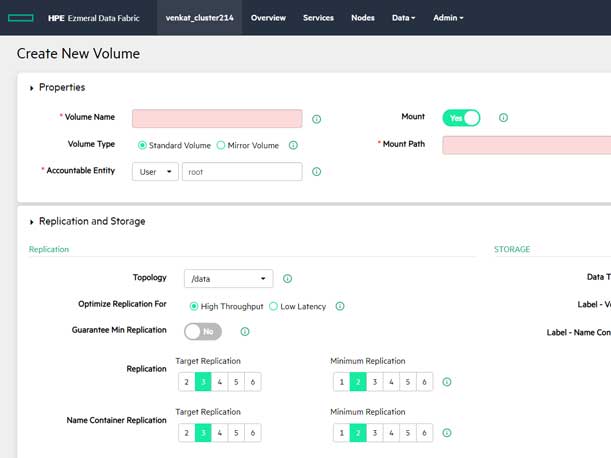
Task: Click info icon beside Mount toggle
Action: 503,118
